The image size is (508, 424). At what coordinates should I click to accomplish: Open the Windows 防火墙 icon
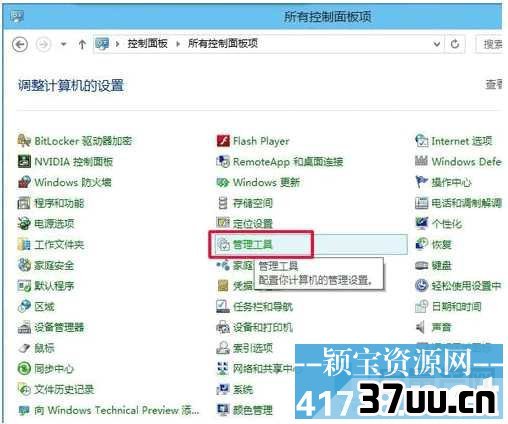coord(24,182)
